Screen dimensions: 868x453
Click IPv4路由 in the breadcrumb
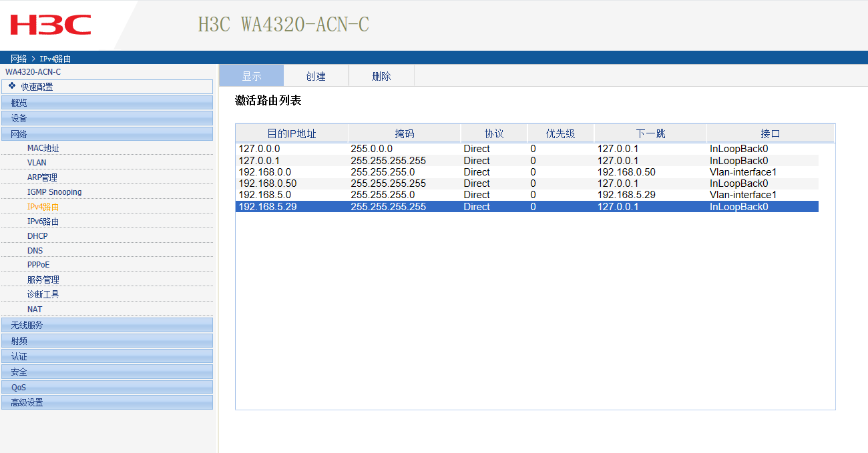tap(55, 59)
